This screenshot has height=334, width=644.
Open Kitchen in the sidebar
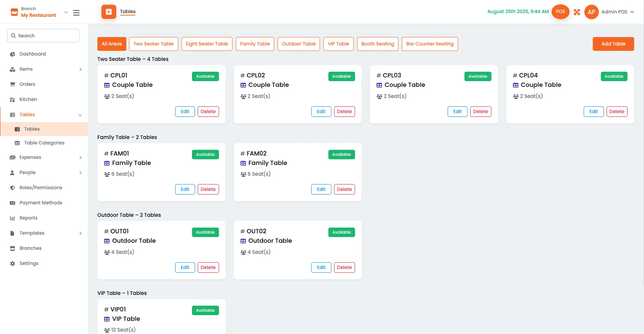(28, 100)
